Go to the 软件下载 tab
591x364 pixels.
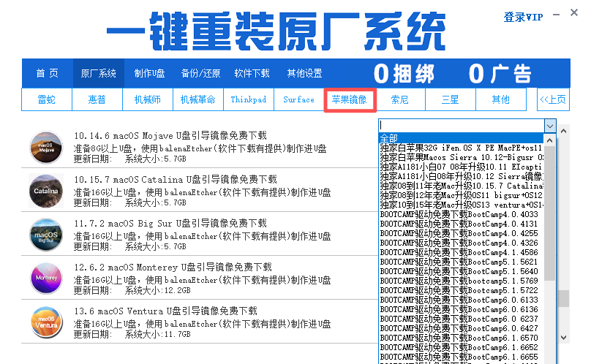click(x=252, y=73)
